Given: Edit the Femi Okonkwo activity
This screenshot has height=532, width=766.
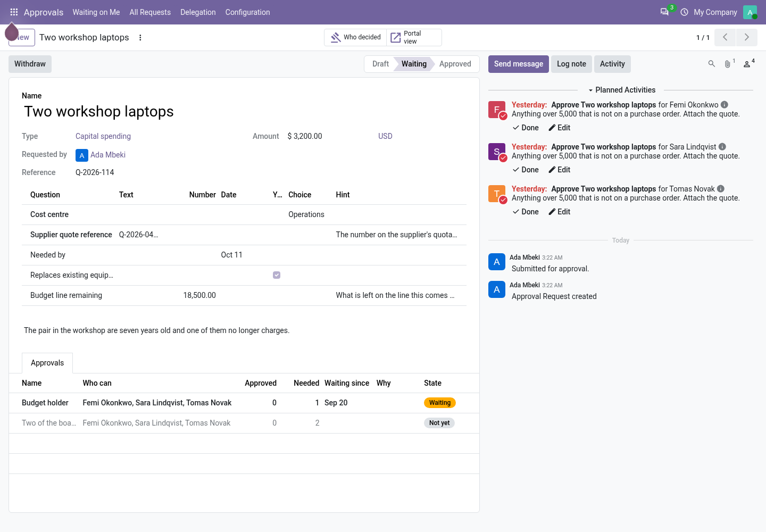Looking at the screenshot, I should (560, 128).
